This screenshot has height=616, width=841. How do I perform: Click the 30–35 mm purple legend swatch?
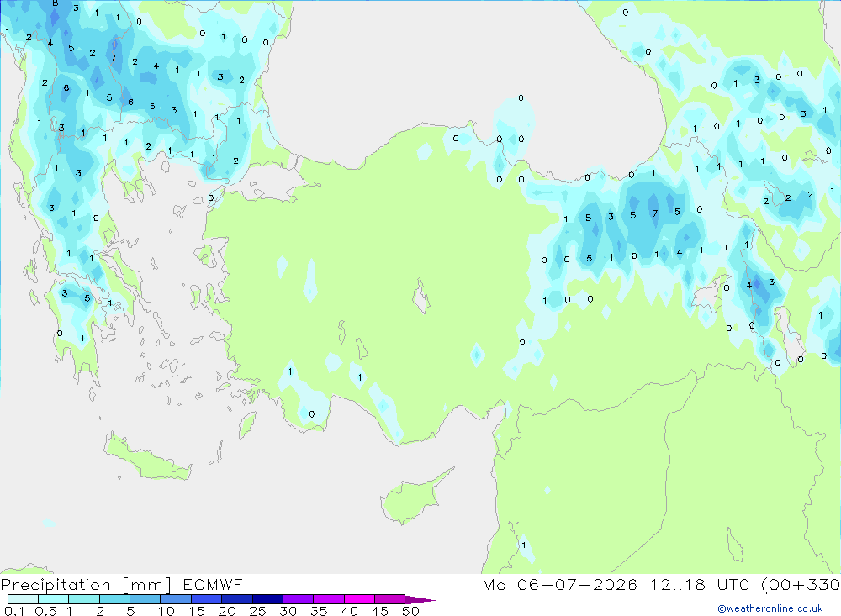(299, 599)
